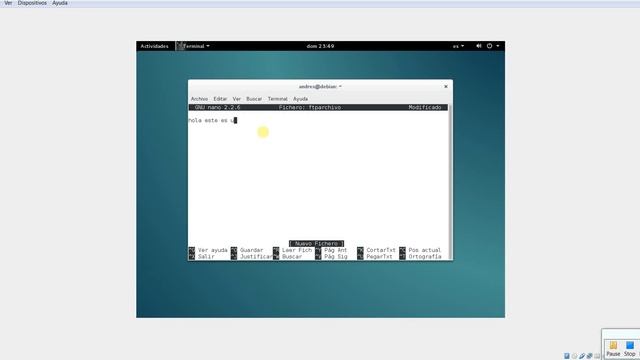Click the USB status icon in VirtualBox

582,356
